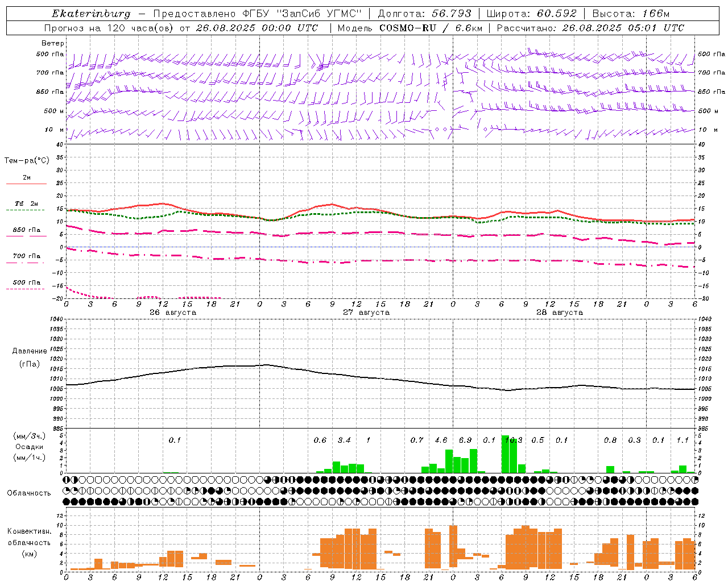Click the dashed line sample under 'Td 2м'

[26, 210]
